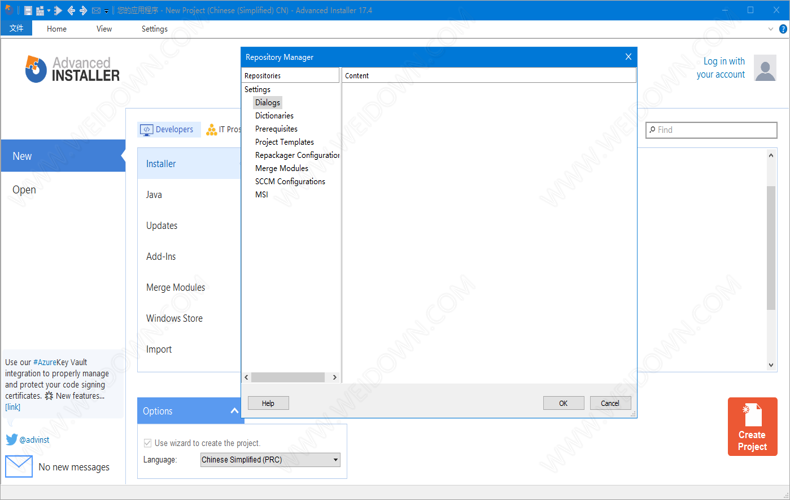Collapse the ribbon with the chevron arrow
The width and height of the screenshot is (790, 500).
[770, 29]
